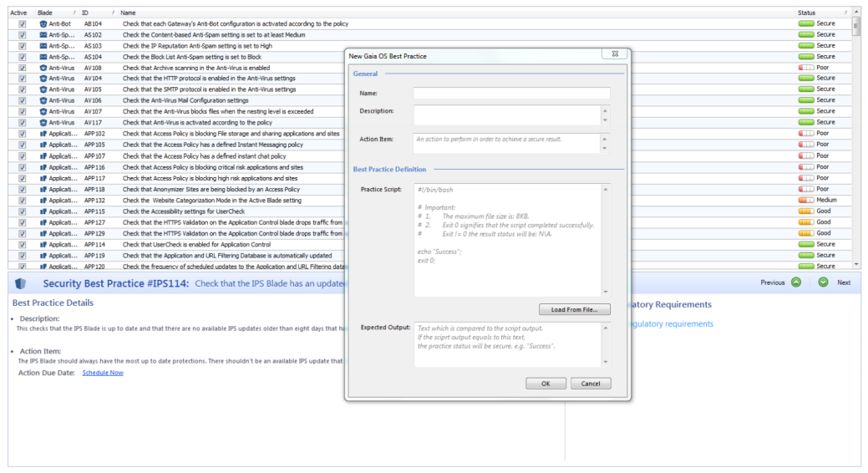Click the Anti-Bot blade icon for AB104
Viewport: 868px width, 473px height.
pyautogui.click(x=43, y=23)
